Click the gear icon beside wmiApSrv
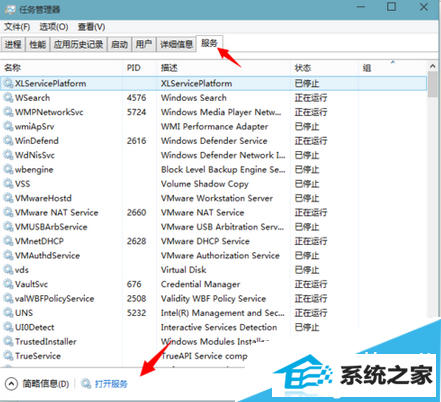 click(8, 126)
